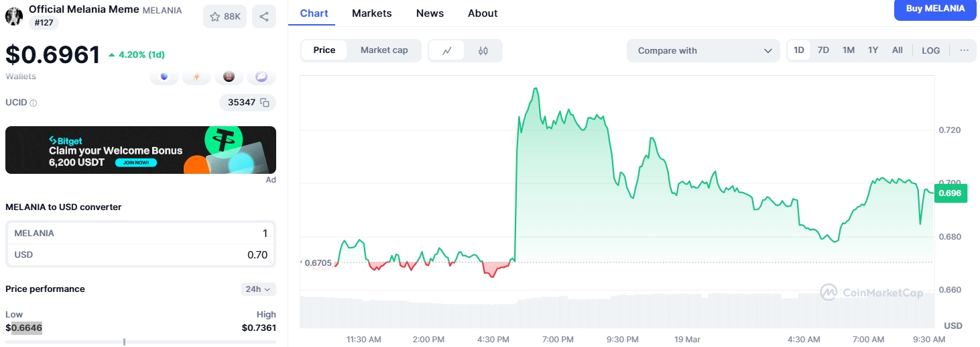Toggle chart to Price view

324,50
